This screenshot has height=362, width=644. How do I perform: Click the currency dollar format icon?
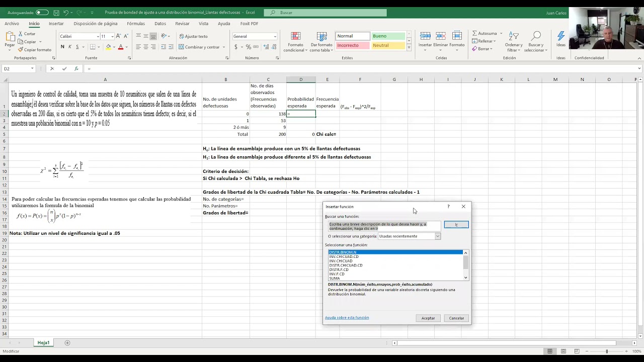(x=236, y=47)
